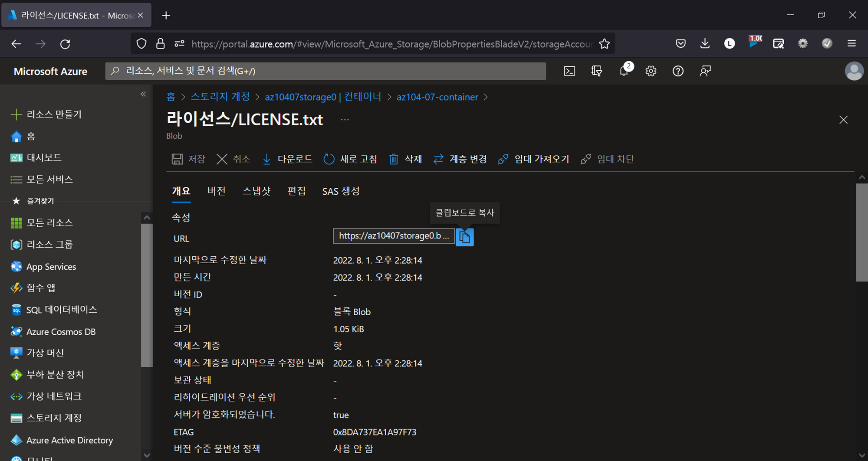Open the notifications bell

pyautogui.click(x=624, y=71)
